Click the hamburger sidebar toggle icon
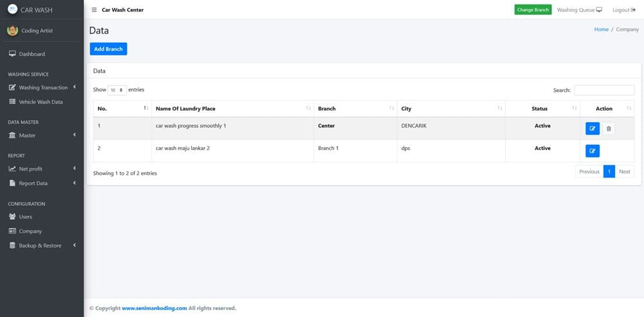Screen dimensions: 644x317 [x=94, y=10]
